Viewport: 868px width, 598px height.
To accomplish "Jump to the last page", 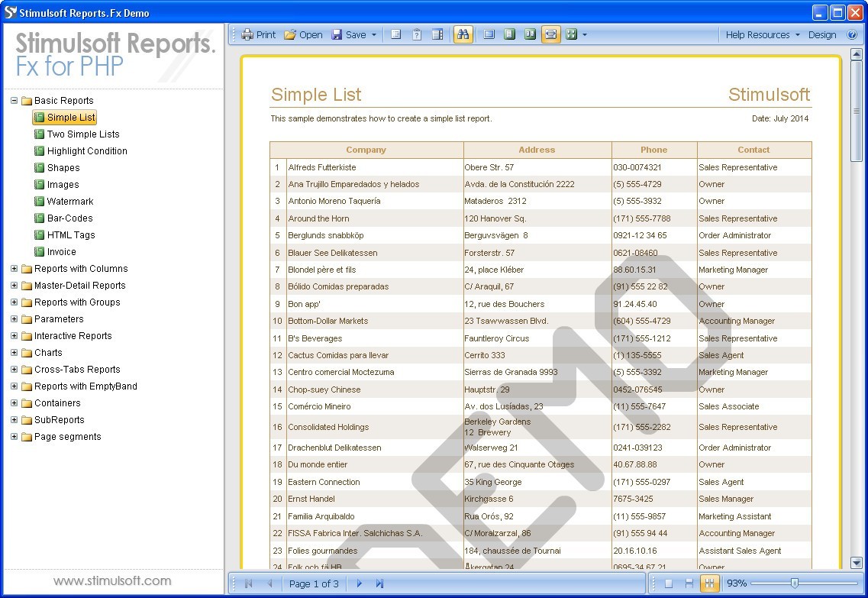I will click(379, 583).
